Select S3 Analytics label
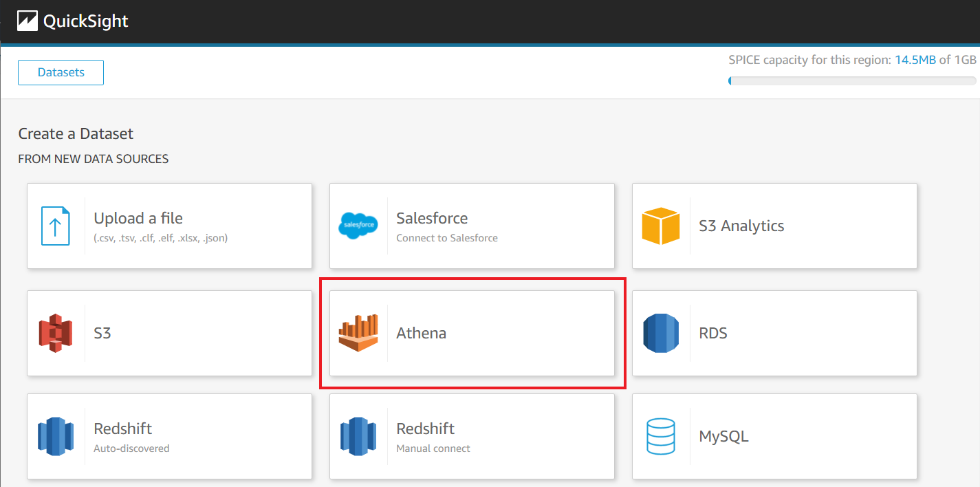 coord(741,226)
